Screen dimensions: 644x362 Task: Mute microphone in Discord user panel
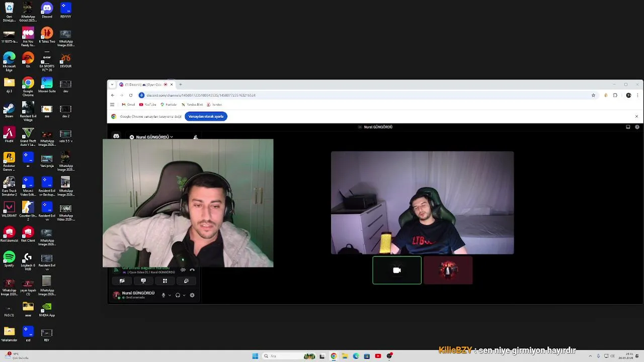point(163,295)
